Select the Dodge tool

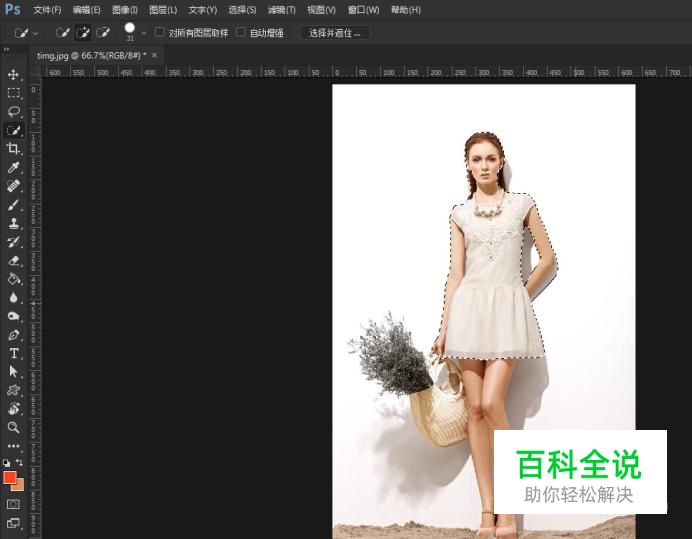click(x=13, y=316)
